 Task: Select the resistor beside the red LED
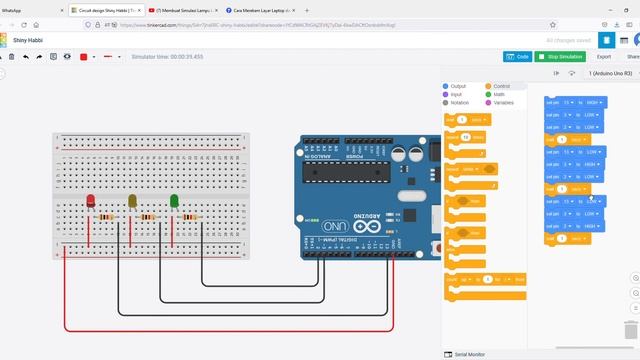pyautogui.click(x=107, y=217)
